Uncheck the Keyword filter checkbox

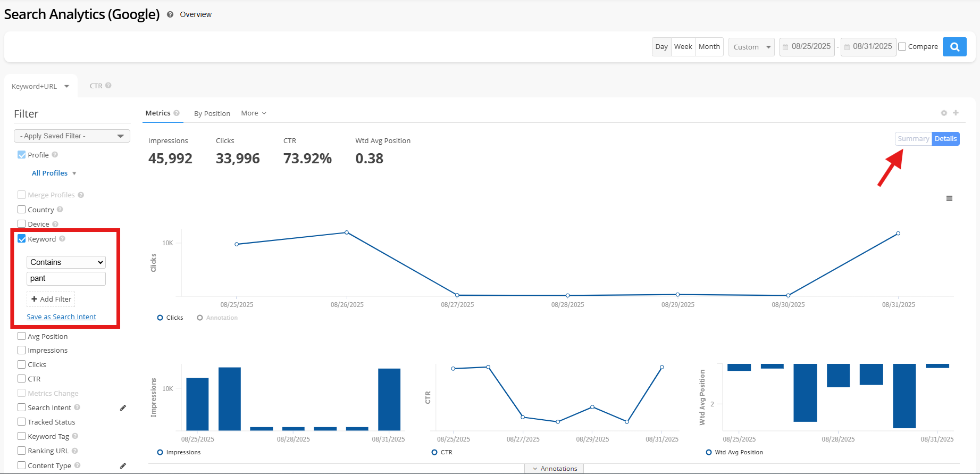(x=22, y=239)
